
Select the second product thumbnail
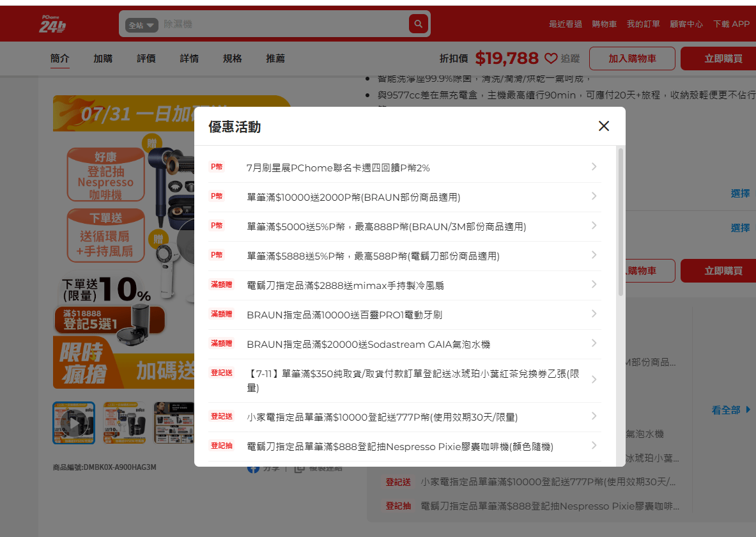click(125, 423)
